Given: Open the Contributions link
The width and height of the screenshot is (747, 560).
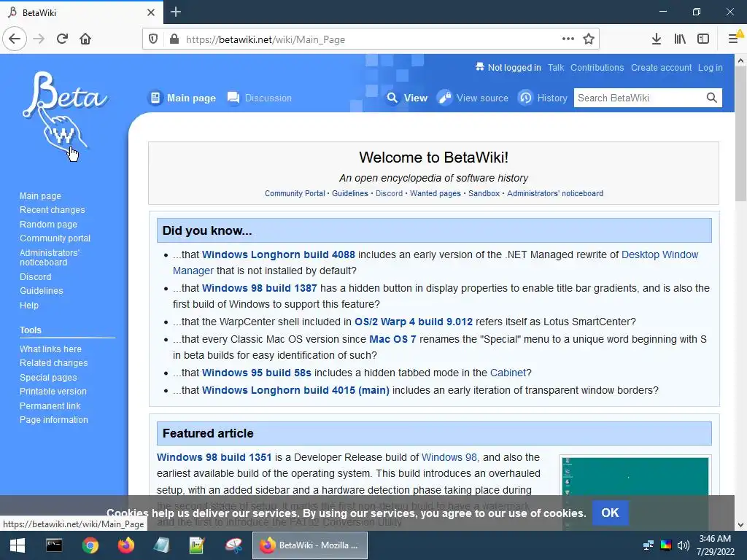Looking at the screenshot, I should [x=597, y=68].
